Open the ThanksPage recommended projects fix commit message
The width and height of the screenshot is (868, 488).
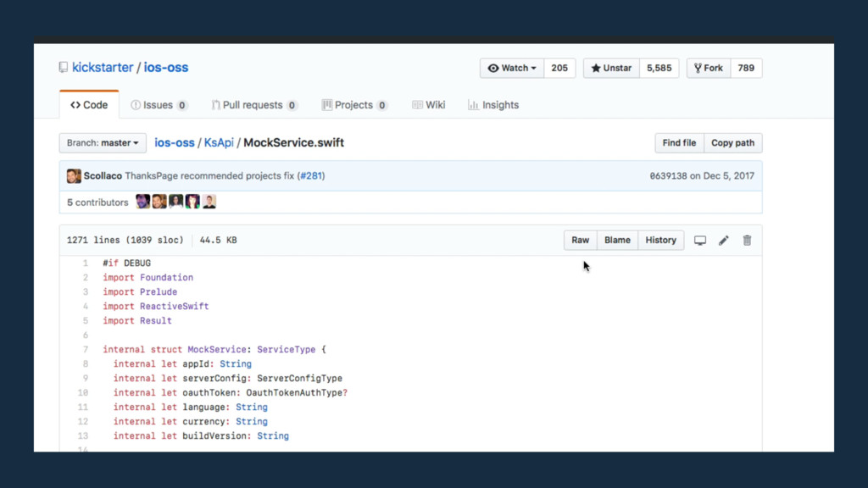tap(210, 176)
